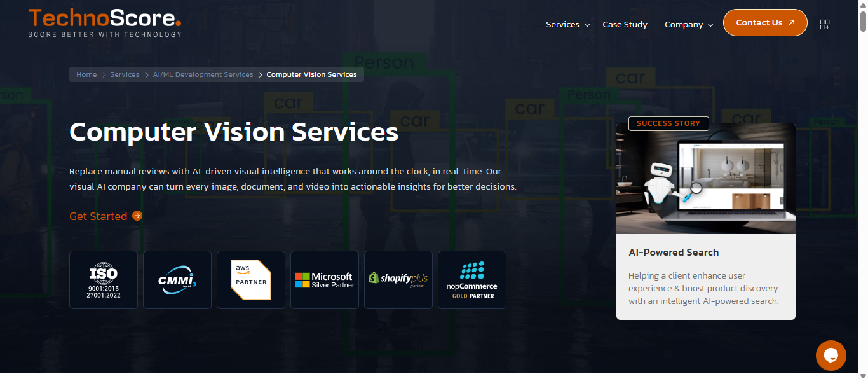Open the Case Study menu item

coord(625,25)
